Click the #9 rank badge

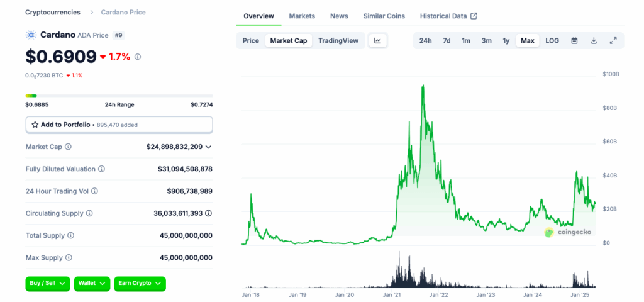coord(118,35)
